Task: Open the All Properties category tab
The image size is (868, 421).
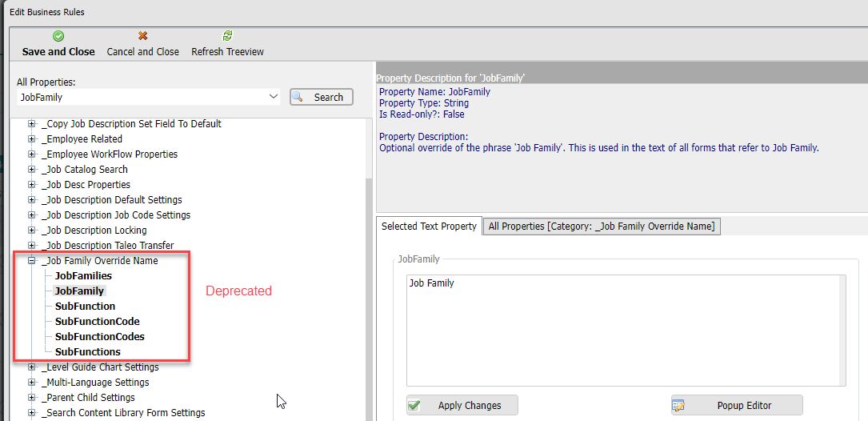Action: [x=601, y=227]
